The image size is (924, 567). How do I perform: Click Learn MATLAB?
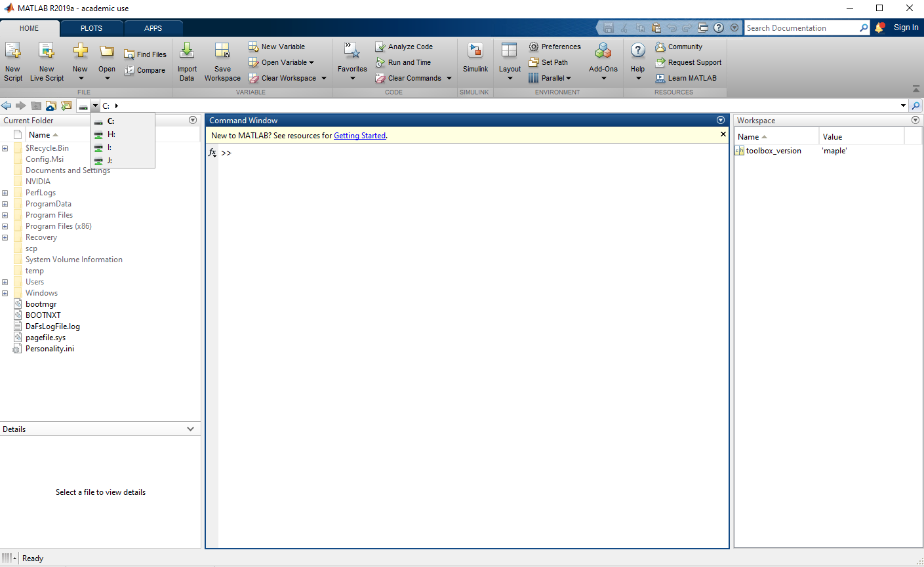(686, 78)
